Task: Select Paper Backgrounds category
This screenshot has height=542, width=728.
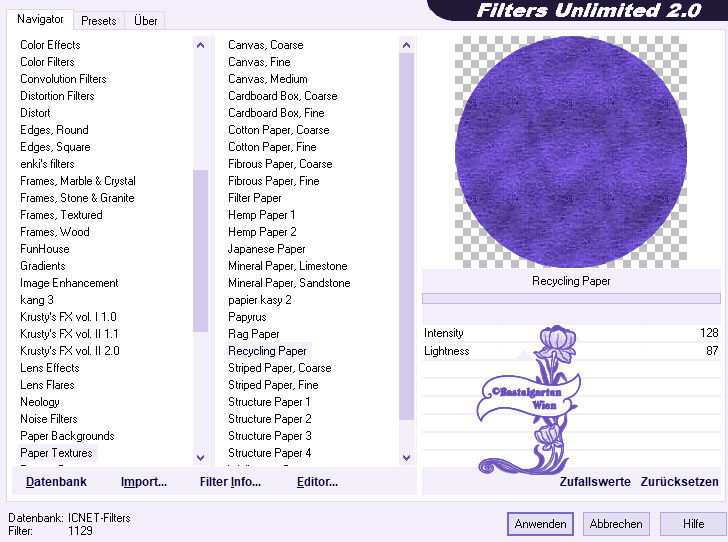Action: point(67,436)
